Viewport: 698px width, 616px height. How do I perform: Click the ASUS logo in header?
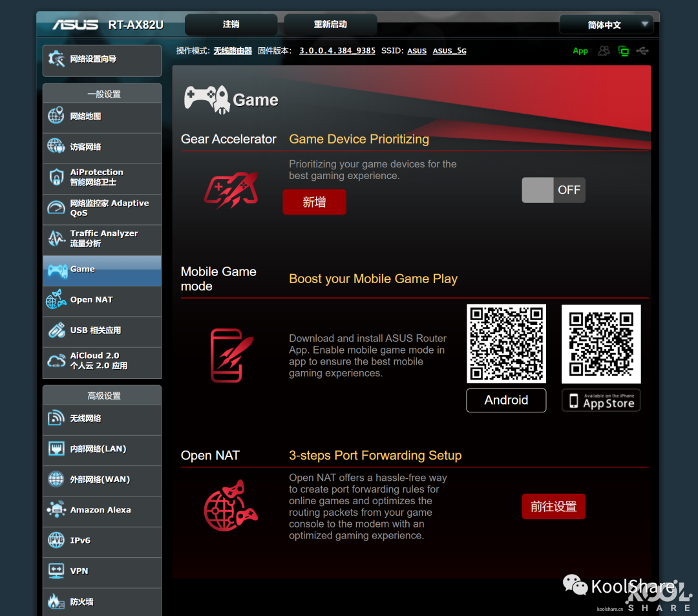click(x=75, y=25)
